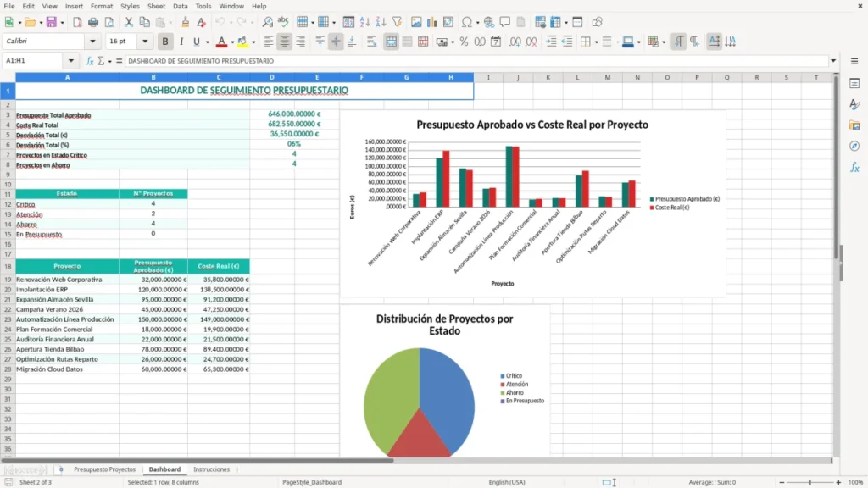Toggle Align Left

point(269,42)
